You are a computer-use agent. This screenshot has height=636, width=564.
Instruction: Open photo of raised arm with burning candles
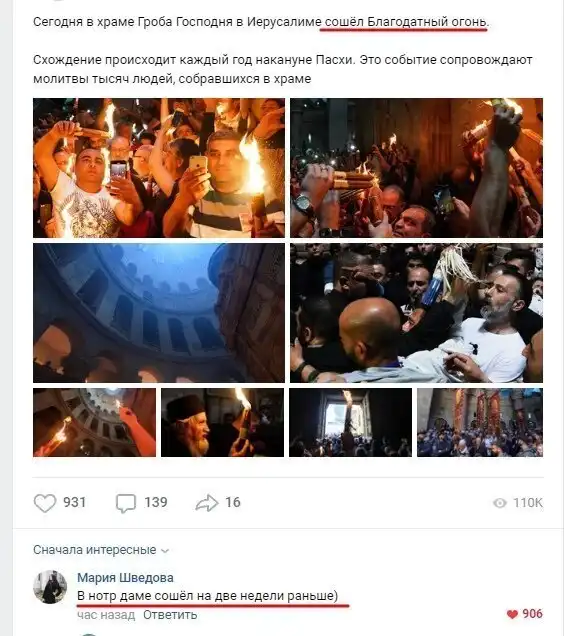click(x=416, y=168)
